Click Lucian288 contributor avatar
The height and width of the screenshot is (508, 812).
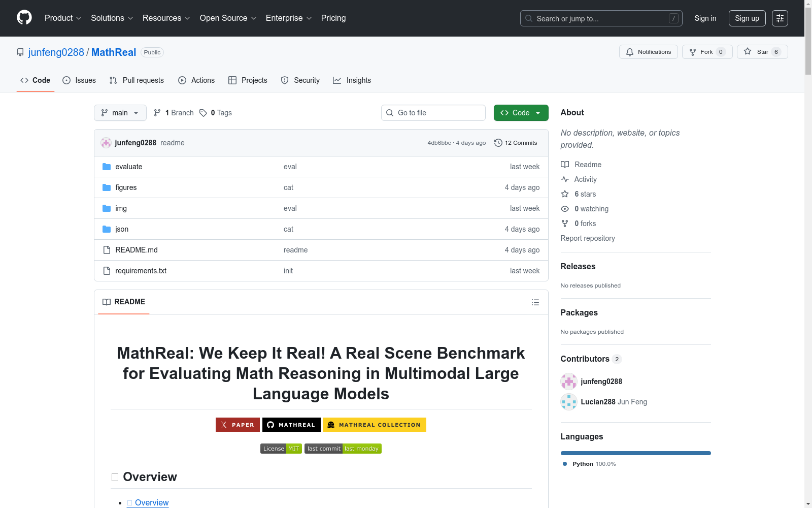(x=569, y=402)
